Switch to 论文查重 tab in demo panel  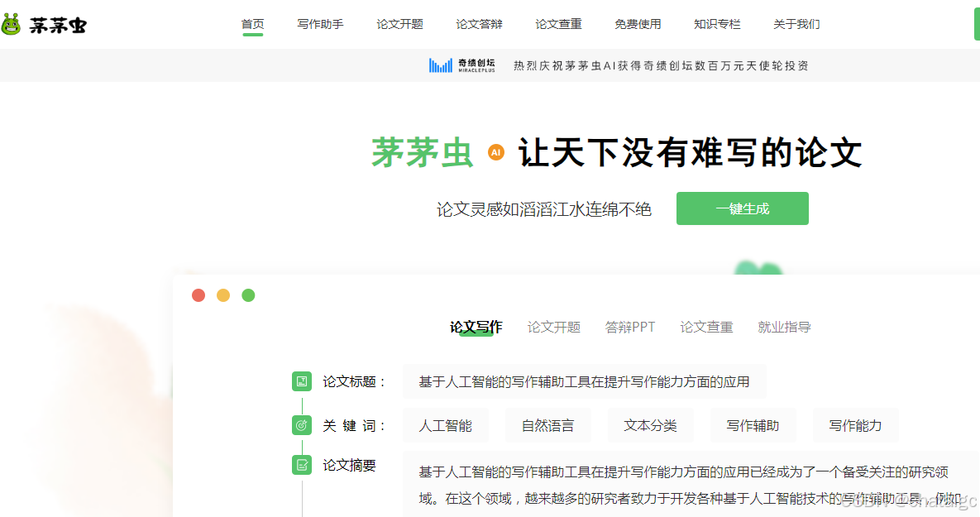(706, 327)
